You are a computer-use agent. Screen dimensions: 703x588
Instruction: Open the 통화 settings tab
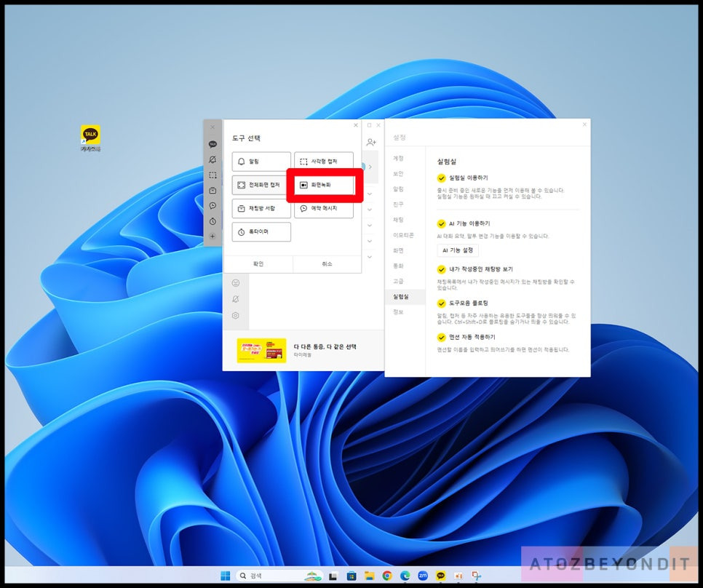398,266
